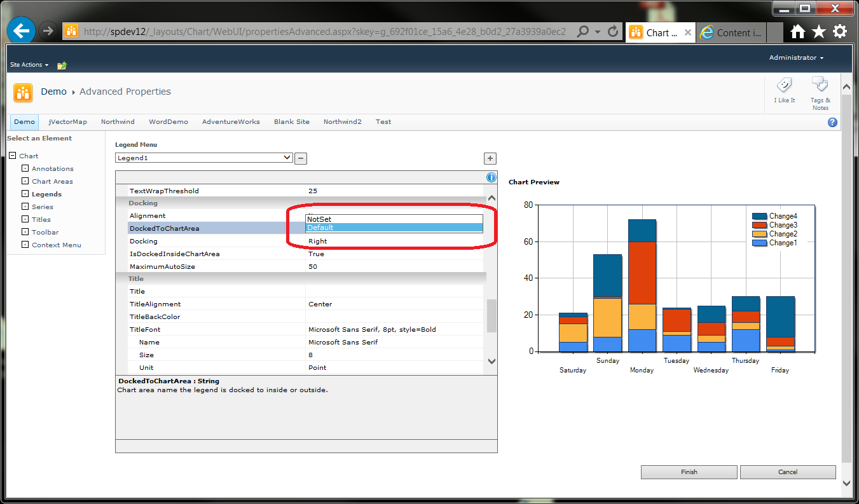The height and width of the screenshot is (504, 859).
Task: Expand the Series tree node
Action: (x=25, y=207)
